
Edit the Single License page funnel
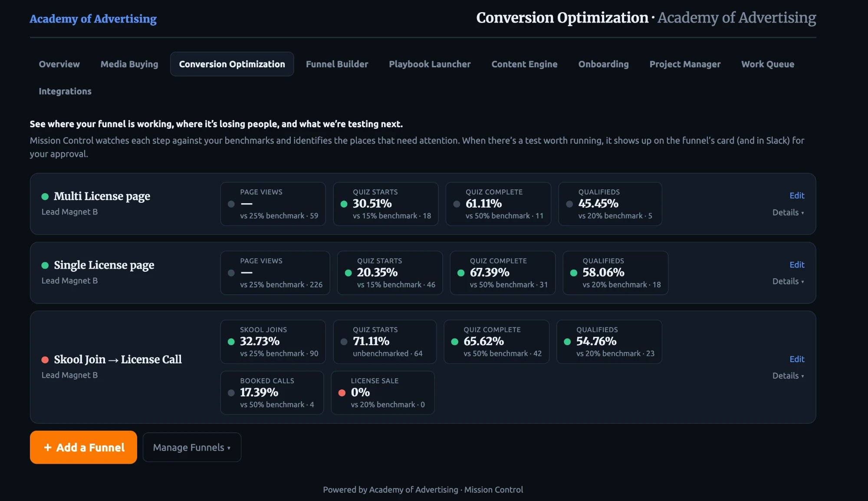click(797, 264)
